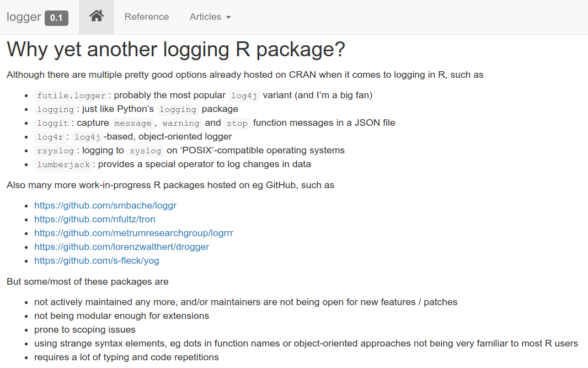
Task: Go to the home page icon
Action: coord(97,16)
